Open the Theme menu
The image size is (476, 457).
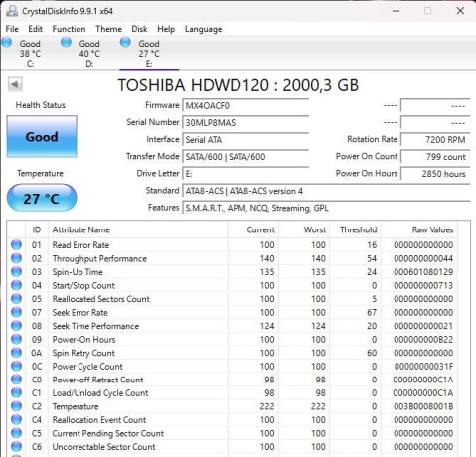(108, 29)
